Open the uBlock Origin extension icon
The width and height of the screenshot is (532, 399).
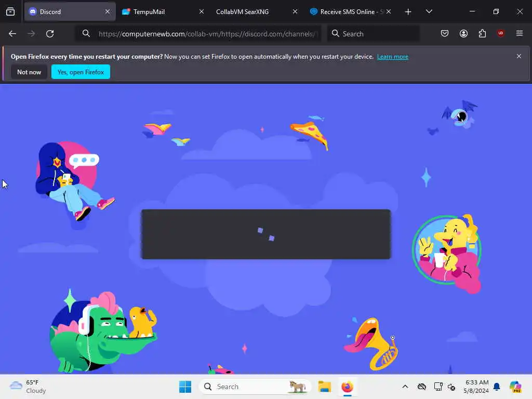tap(500, 33)
